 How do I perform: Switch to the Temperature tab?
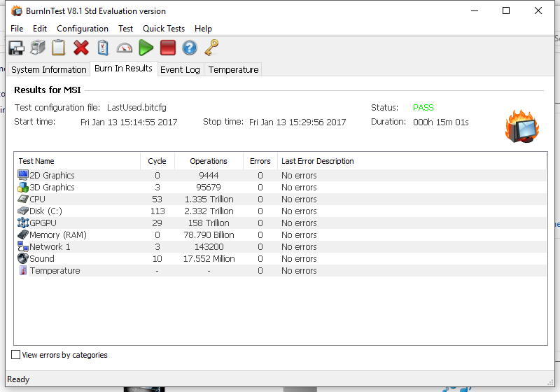(233, 69)
